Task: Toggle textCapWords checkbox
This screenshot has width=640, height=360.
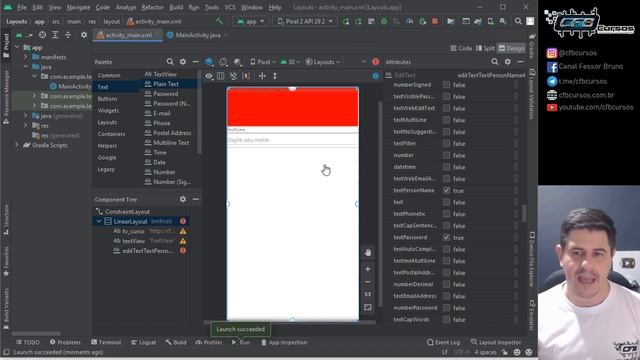Action: (x=447, y=320)
